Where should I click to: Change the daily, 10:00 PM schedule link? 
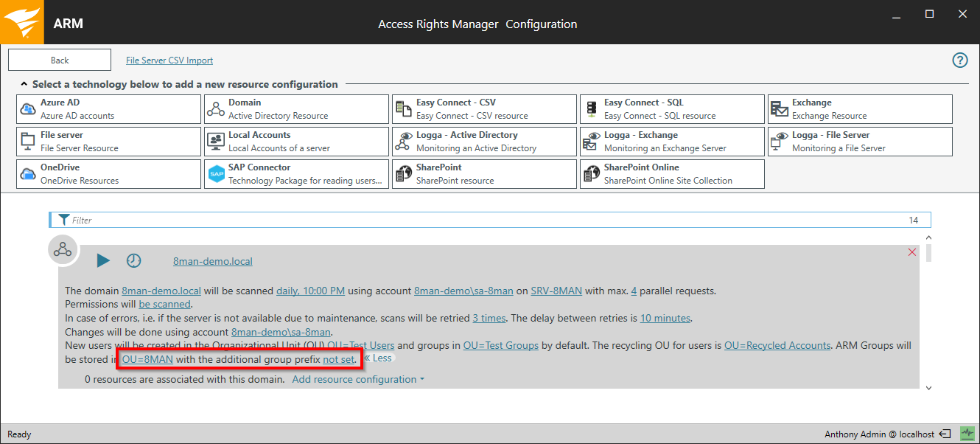pos(310,291)
